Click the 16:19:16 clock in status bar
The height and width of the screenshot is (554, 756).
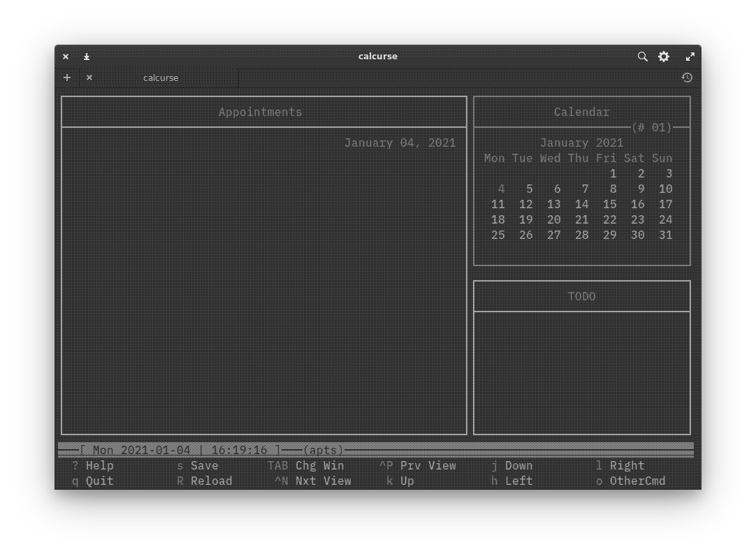pos(239,450)
